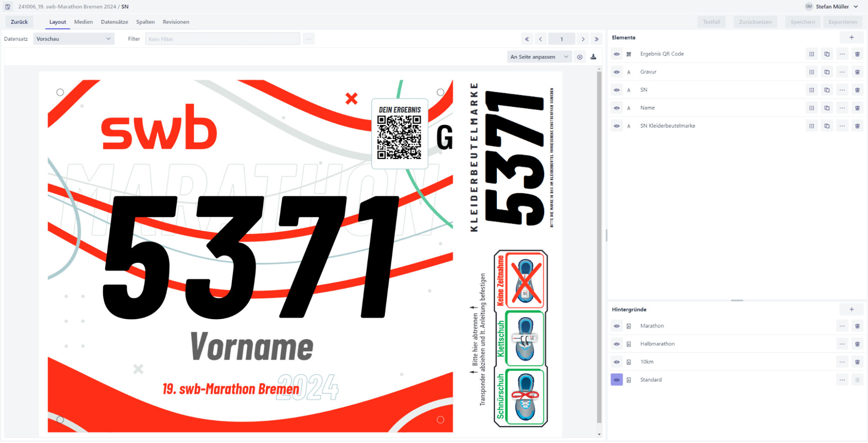
Task: Download the preview image
Action: click(593, 57)
